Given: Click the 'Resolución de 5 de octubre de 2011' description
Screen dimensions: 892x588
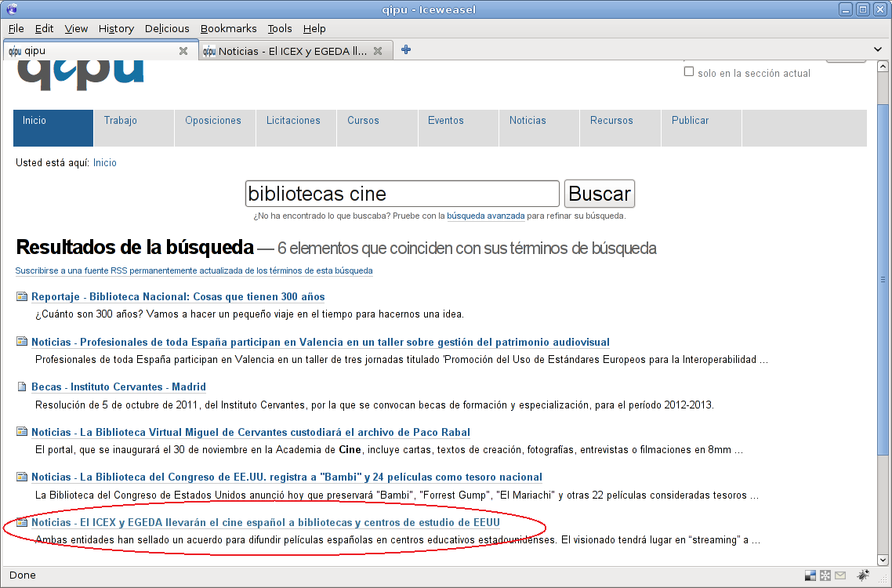Looking at the screenshot, I should click(x=375, y=405).
